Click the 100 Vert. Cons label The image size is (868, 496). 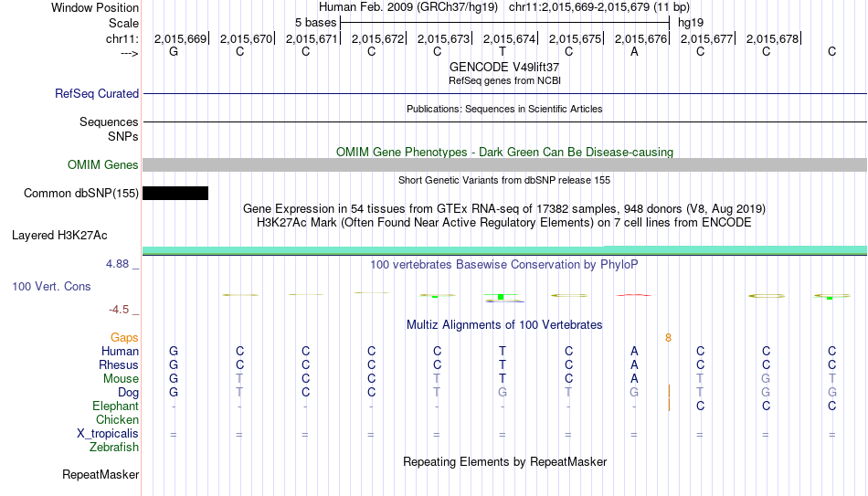(x=51, y=286)
